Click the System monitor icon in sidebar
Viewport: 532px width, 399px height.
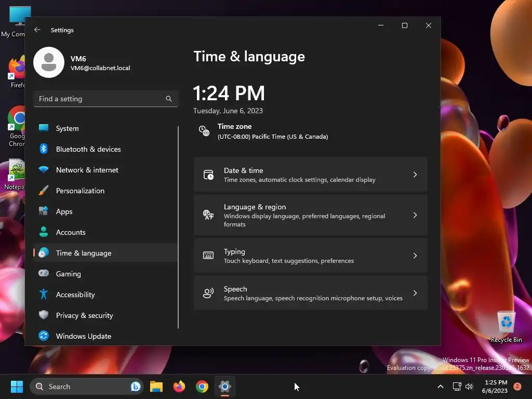point(44,128)
